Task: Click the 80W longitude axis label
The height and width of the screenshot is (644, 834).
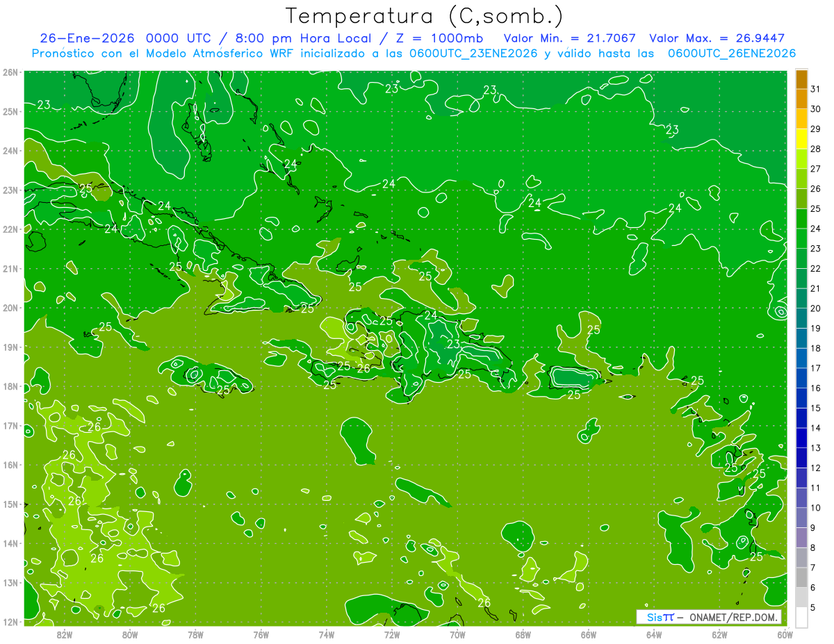Action: pyautogui.click(x=130, y=634)
